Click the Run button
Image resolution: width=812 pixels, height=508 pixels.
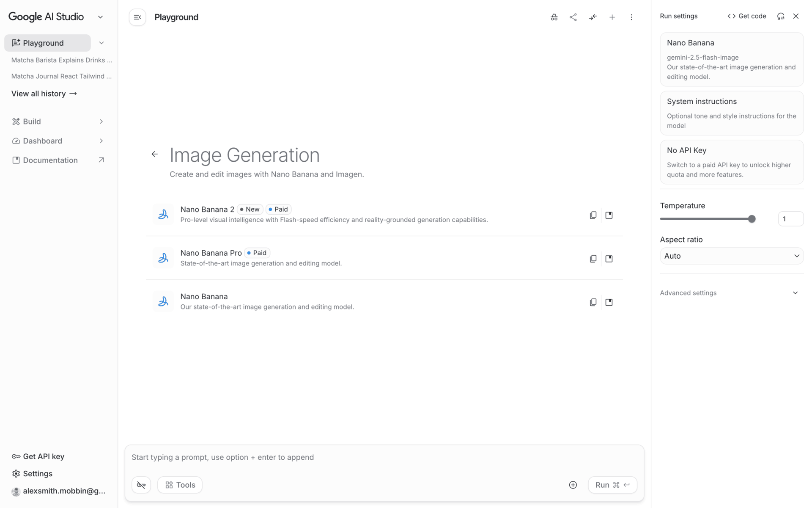click(612, 485)
